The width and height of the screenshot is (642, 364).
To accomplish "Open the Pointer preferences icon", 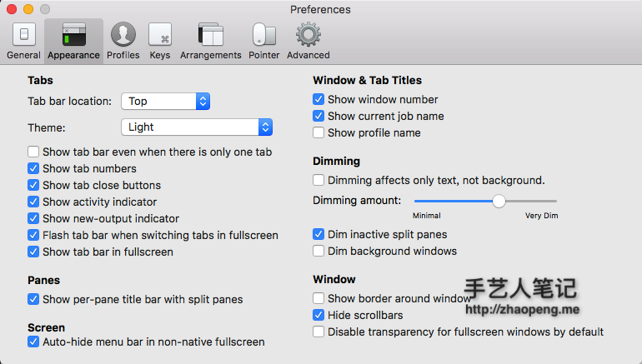I will (x=263, y=35).
